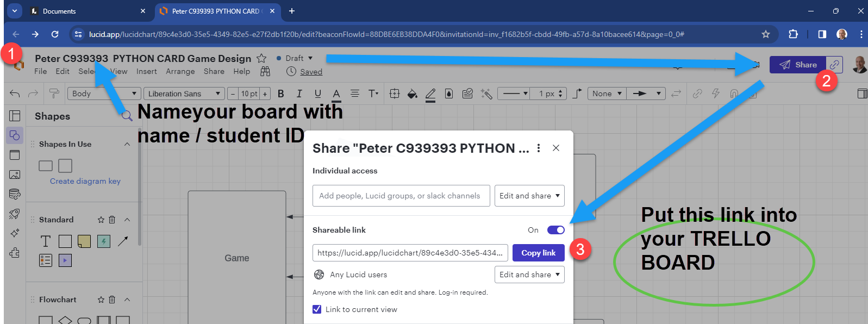Image resolution: width=868 pixels, height=324 pixels.
Task: Click the shape options target icon
Action: pos(395,94)
